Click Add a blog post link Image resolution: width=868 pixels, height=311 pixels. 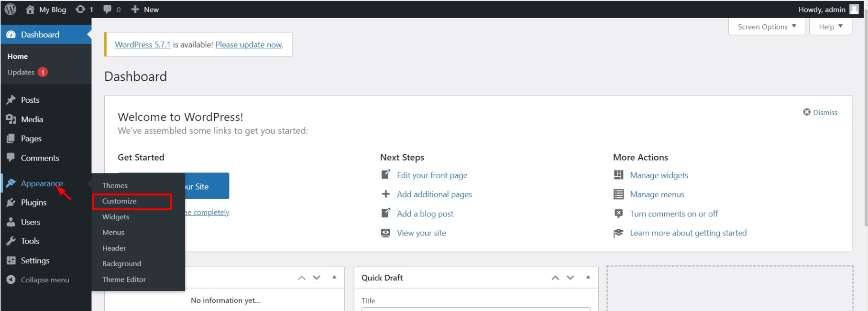(425, 214)
